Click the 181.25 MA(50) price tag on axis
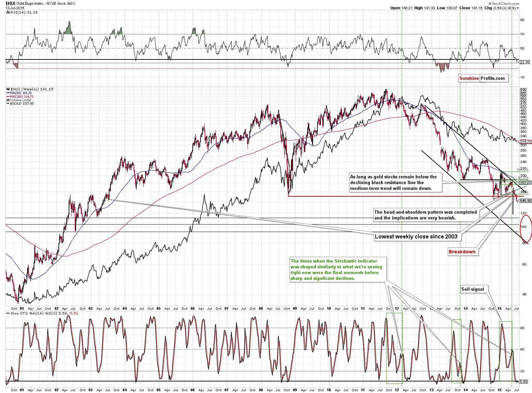 [x=525, y=182]
